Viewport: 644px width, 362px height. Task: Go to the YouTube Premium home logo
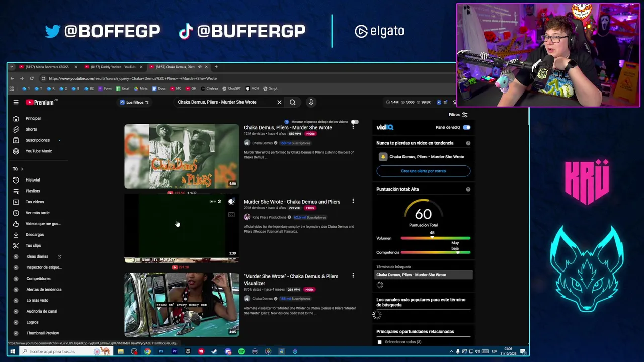pos(40,102)
